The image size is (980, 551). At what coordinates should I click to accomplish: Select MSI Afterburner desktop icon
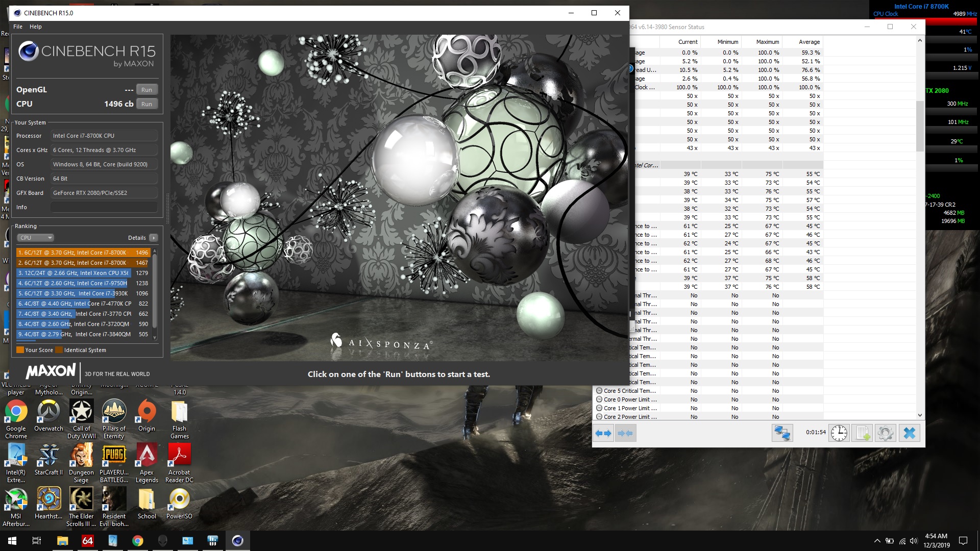tap(16, 507)
